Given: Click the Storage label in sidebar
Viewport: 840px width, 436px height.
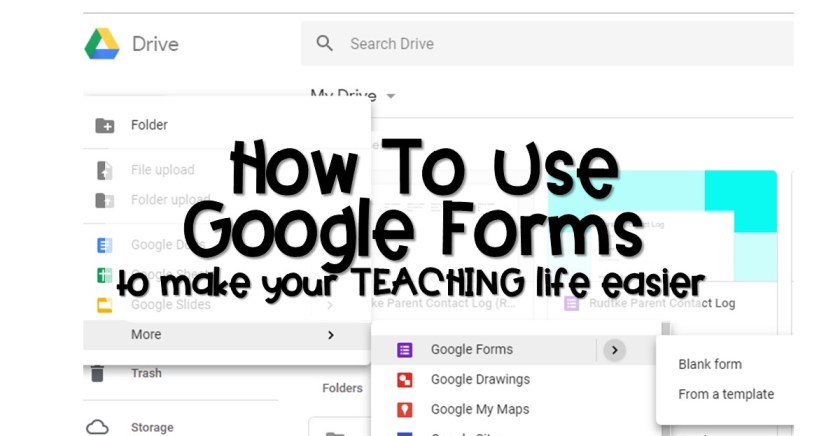Looking at the screenshot, I should click(x=151, y=428).
